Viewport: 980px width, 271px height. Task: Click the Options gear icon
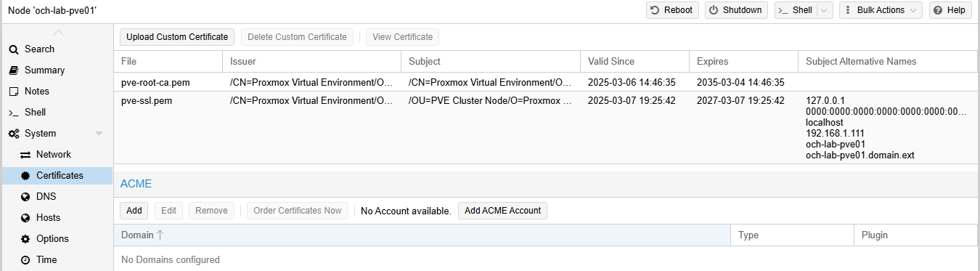tap(25, 239)
